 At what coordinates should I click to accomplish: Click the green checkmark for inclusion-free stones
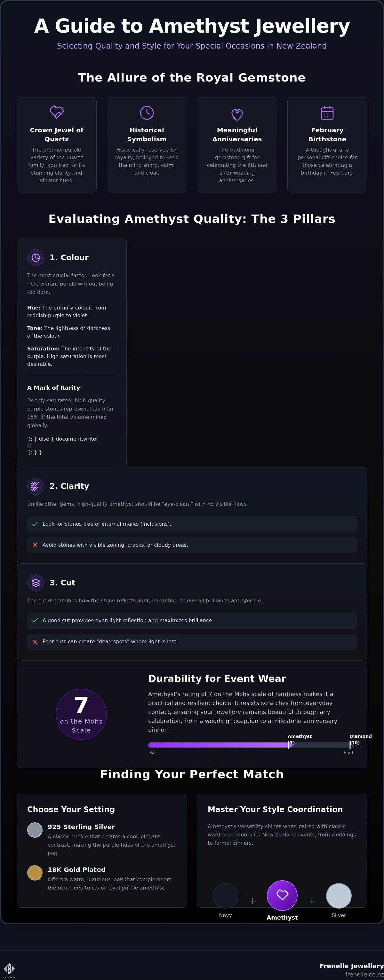pyautogui.click(x=35, y=524)
